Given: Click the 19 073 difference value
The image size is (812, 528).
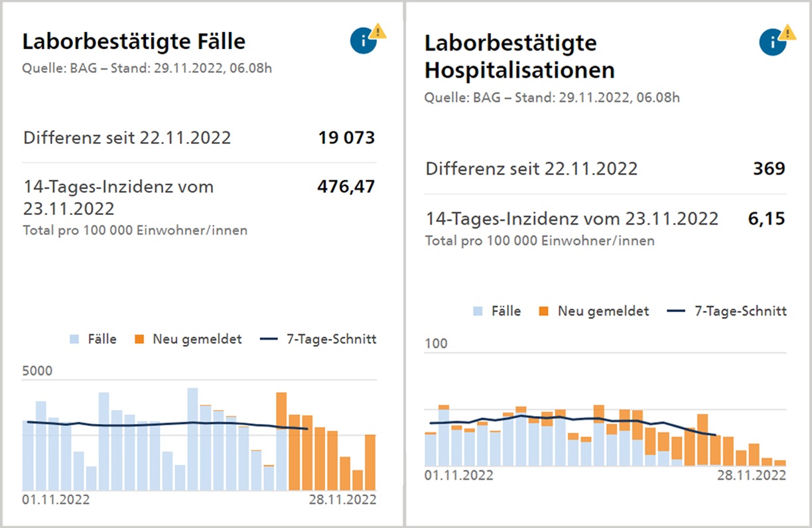Looking at the screenshot, I should pos(346,138).
